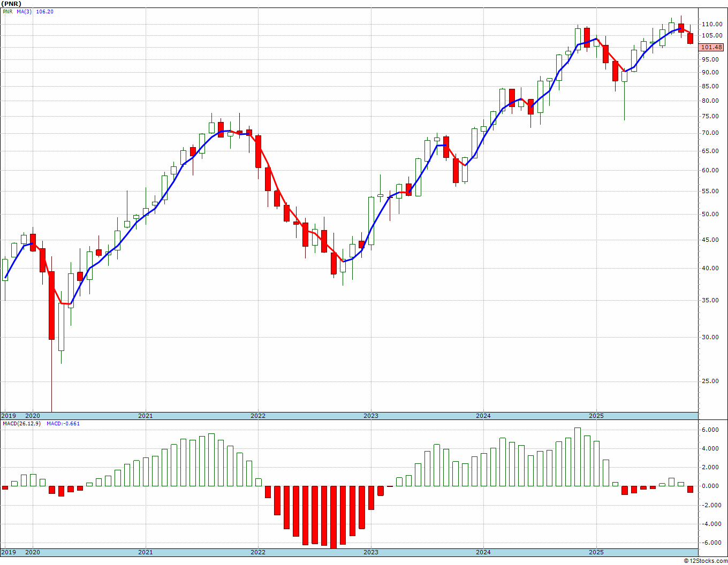Select 2022 on the MACD panel time axis
Viewport: 728px width, 565px height.
pos(258,552)
